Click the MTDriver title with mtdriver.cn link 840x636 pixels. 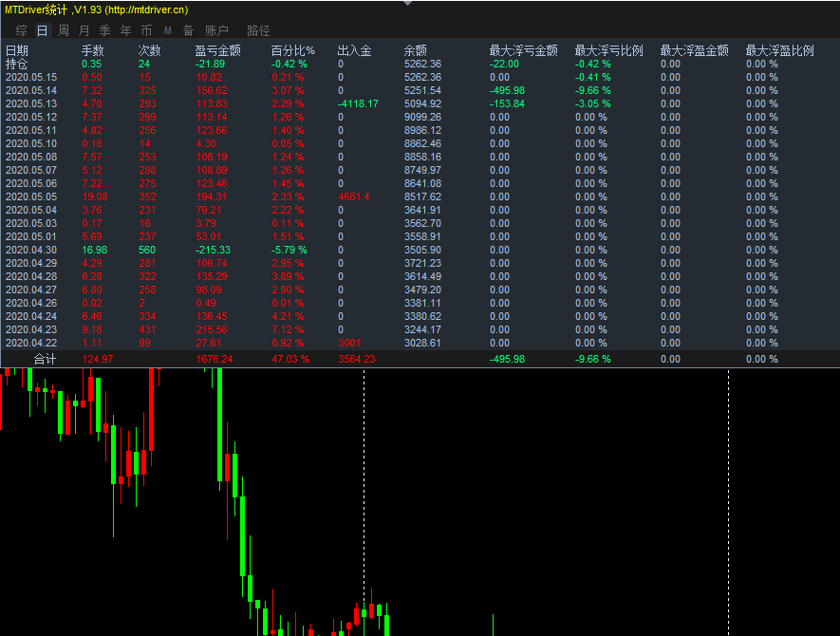[x=97, y=9]
